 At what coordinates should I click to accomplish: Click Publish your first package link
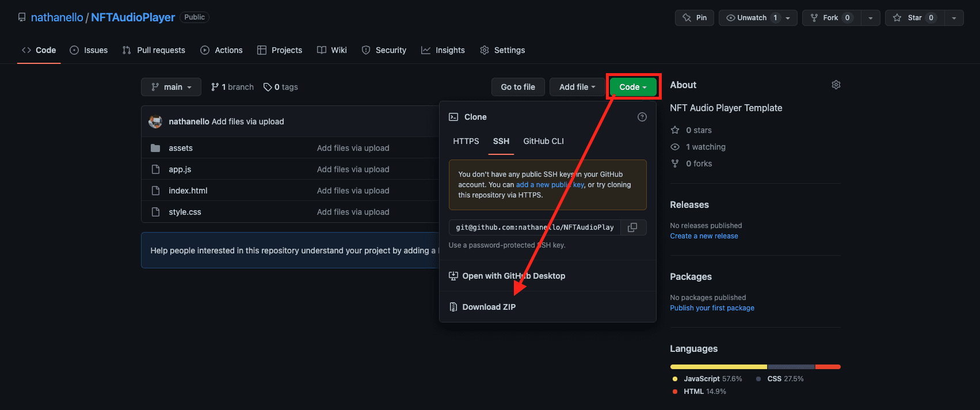click(712, 308)
